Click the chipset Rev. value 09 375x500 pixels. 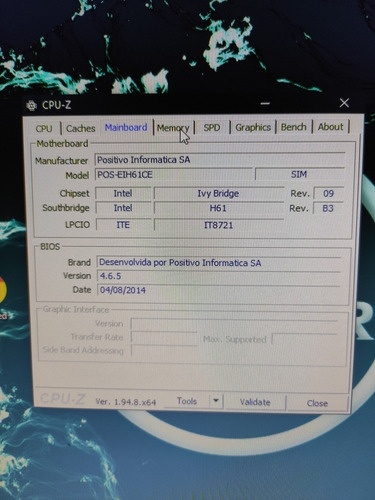point(328,193)
